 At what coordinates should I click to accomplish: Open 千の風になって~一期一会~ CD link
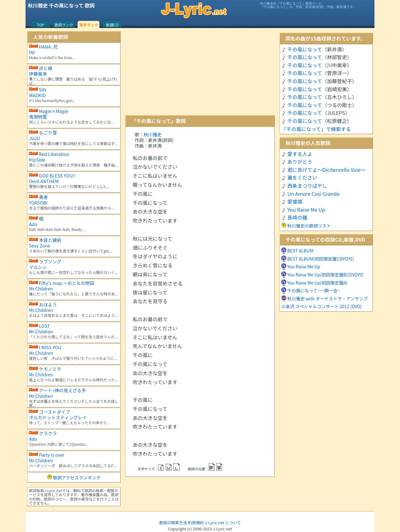(x=313, y=291)
